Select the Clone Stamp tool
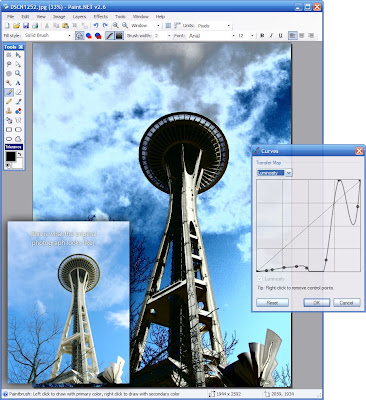The image size is (366, 400). coord(9,111)
